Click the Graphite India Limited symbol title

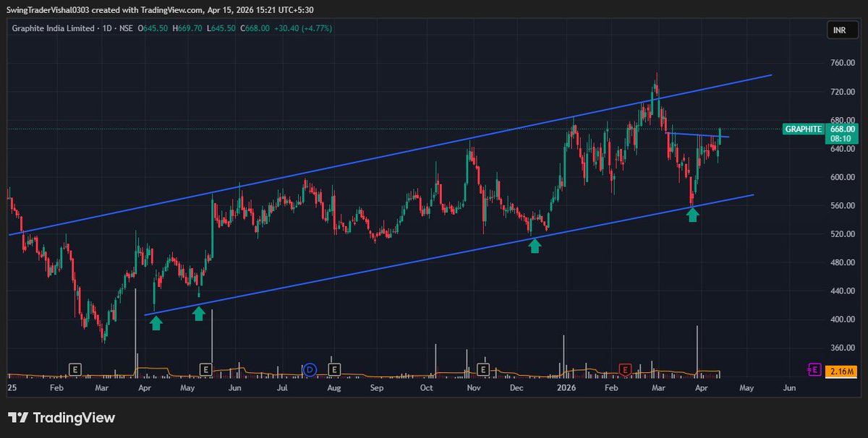pyautogui.click(x=54, y=28)
